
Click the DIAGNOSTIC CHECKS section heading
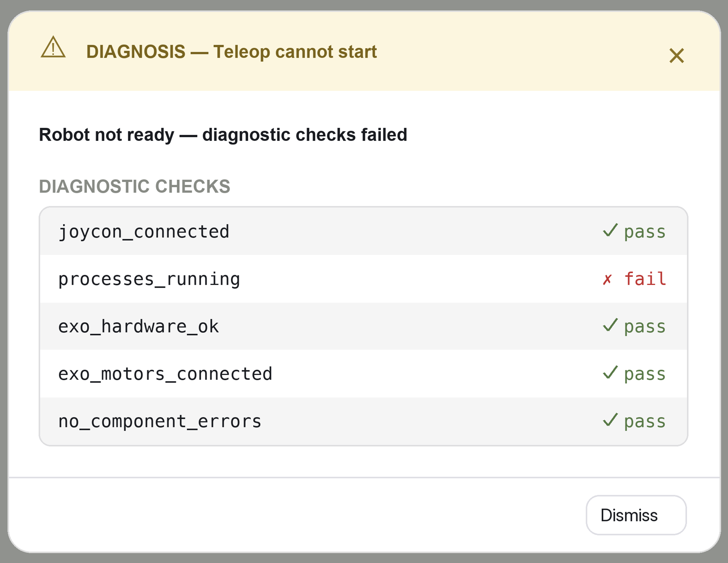coord(135,186)
